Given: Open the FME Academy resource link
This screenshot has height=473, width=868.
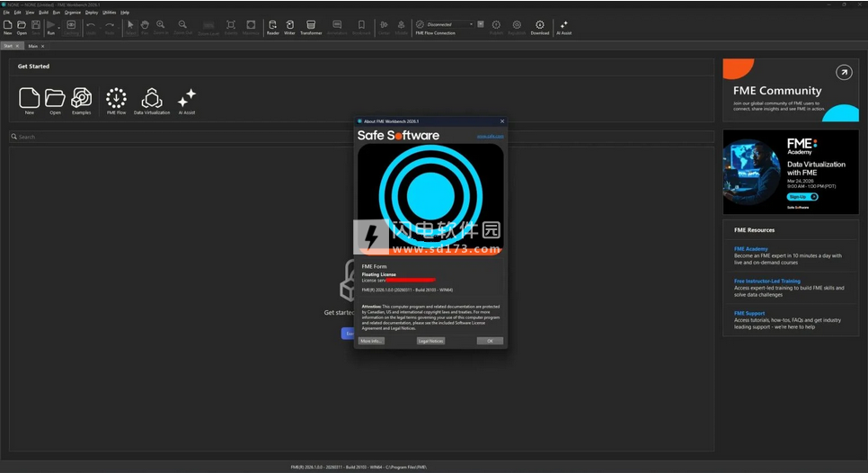Looking at the screenshot, I should (750, 248).
